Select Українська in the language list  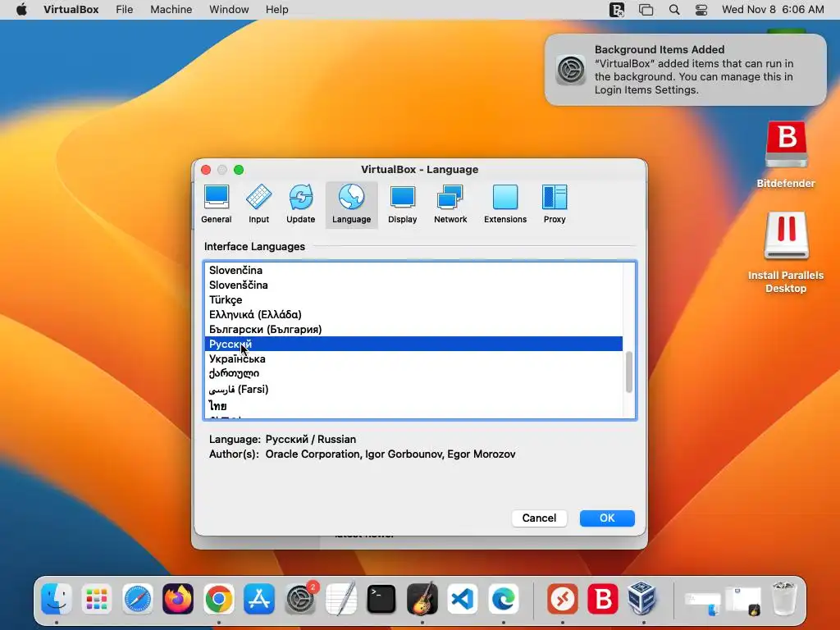[413, 359]
